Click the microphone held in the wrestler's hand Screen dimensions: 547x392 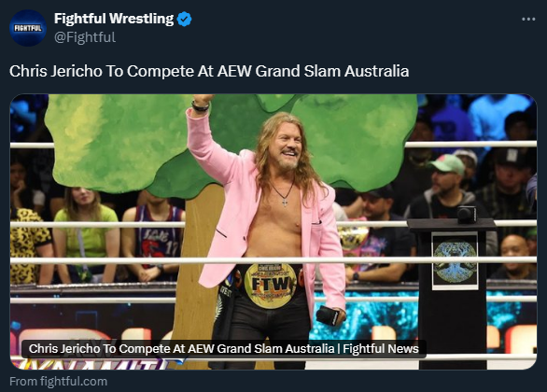tap(328, 315)
